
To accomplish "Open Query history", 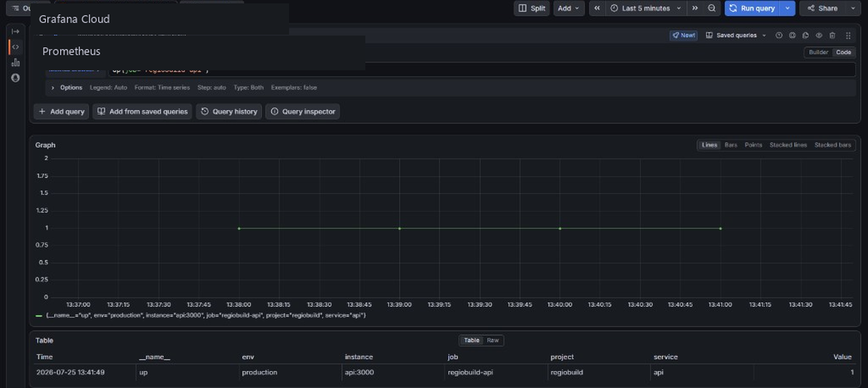I will (x=229, y=111).
